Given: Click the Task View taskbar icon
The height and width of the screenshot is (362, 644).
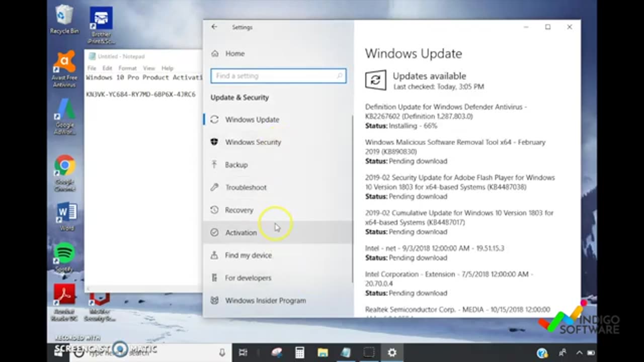Looking at the screenshot, I should 243,352.
